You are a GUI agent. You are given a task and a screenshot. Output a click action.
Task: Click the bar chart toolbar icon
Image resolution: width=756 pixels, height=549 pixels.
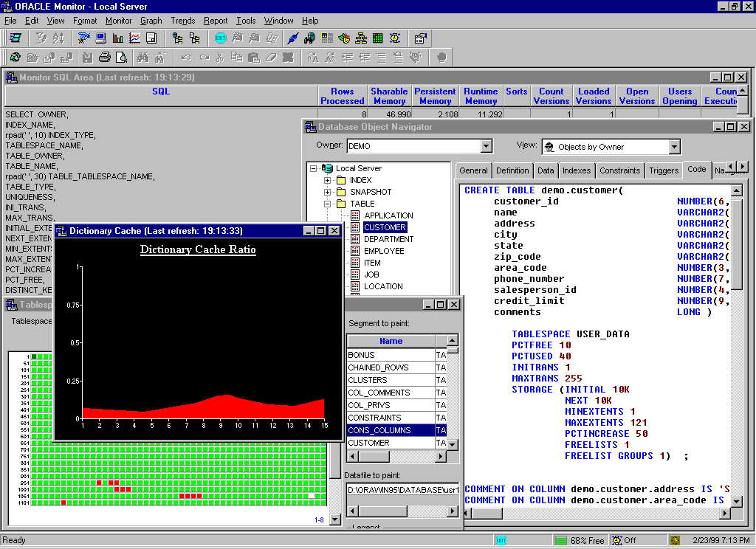pos(117,38)
